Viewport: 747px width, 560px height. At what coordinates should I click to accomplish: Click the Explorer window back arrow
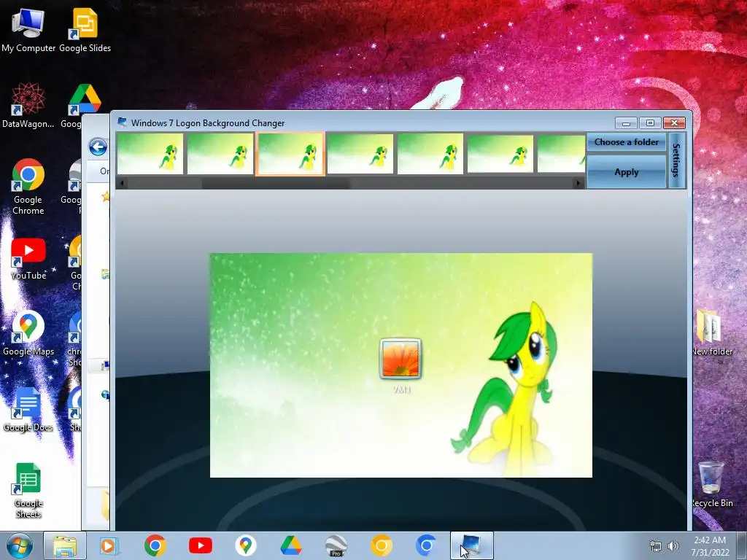(x=98, y=147)
